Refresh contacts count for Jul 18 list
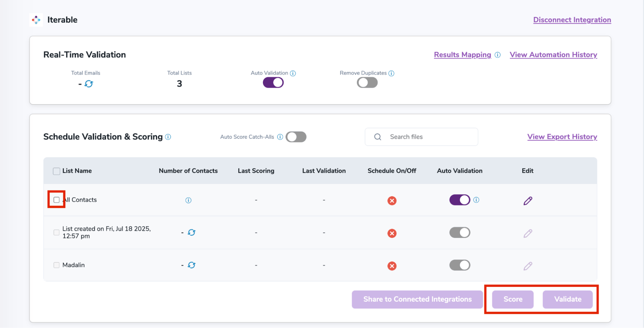Screen dimensions: 644x328 [192, 232]
